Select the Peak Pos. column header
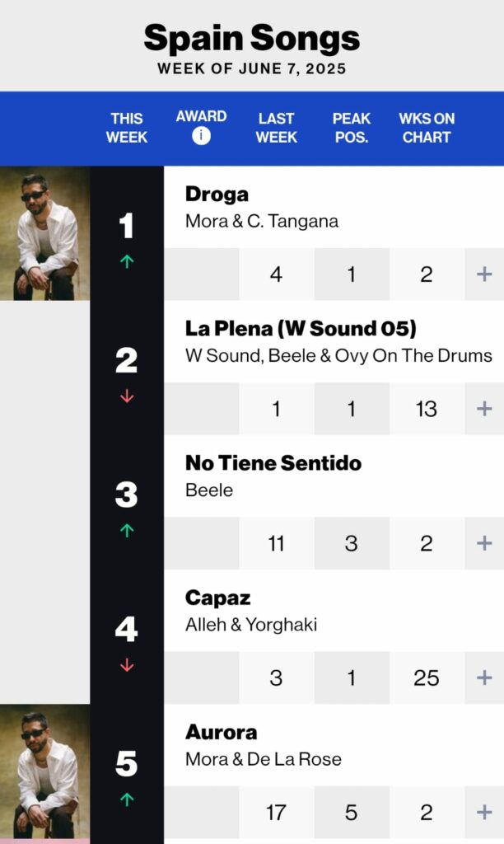504x844 pixels. point(352,128)
